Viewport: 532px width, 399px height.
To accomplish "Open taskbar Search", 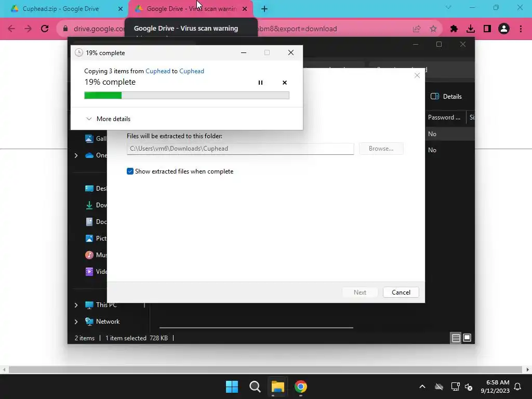I will point(255,387).
